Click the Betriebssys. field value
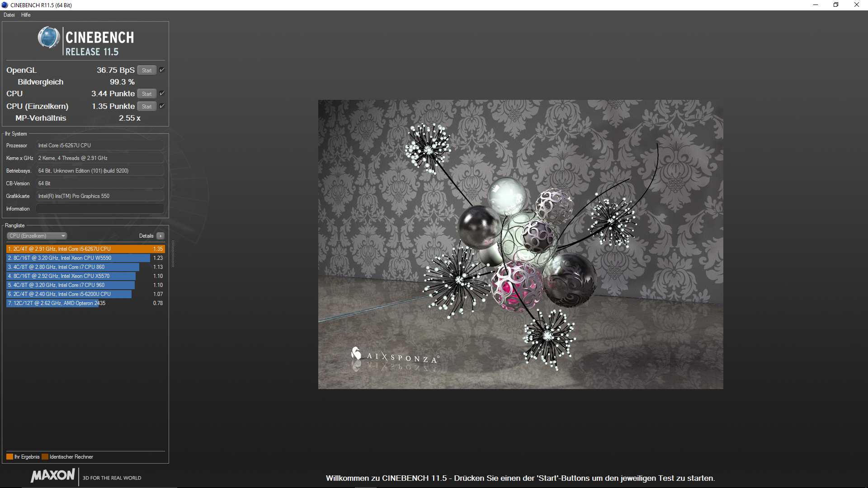The image size is (868, 488). pos(100,171)
